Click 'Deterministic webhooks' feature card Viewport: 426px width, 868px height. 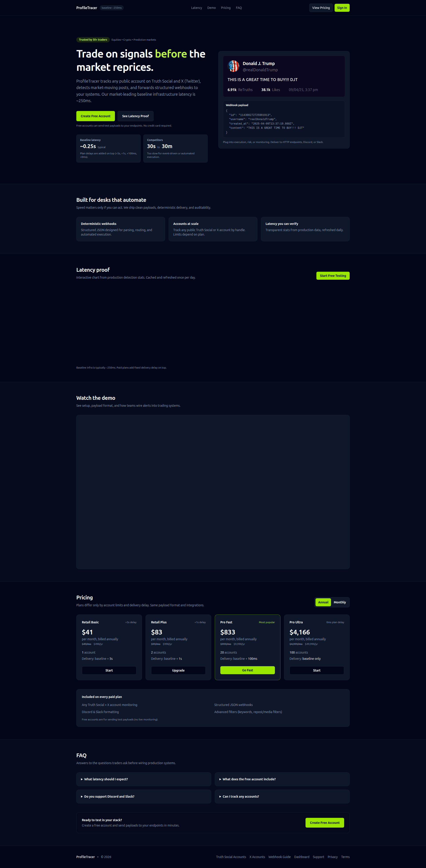120,229
